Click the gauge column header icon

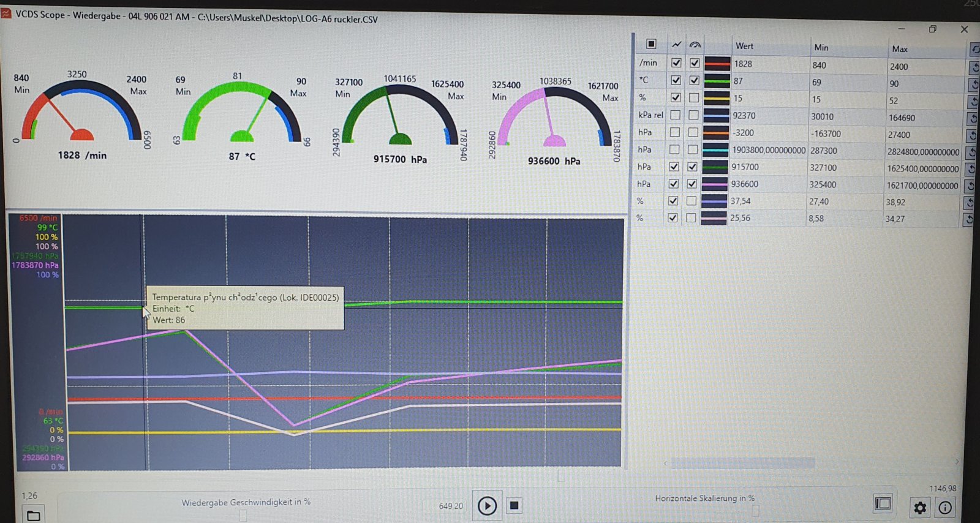(695, 45)
